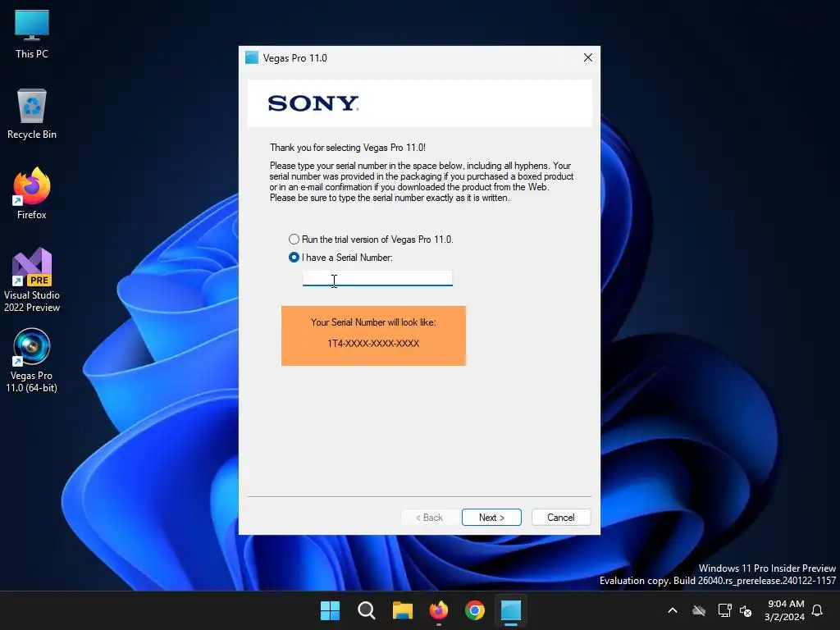Click the 1T4-XXXX-XXXX-XXXX sample serial text

(373, 344)
